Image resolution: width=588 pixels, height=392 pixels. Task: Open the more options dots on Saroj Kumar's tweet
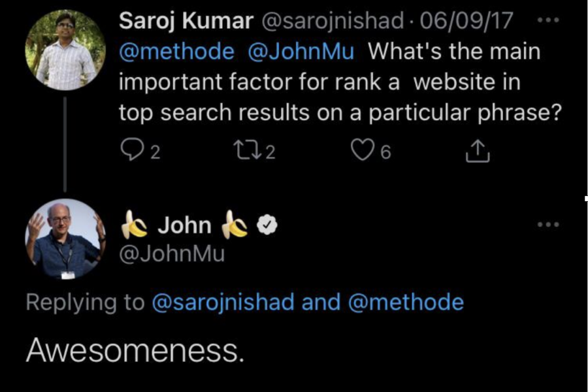point(548,20)
